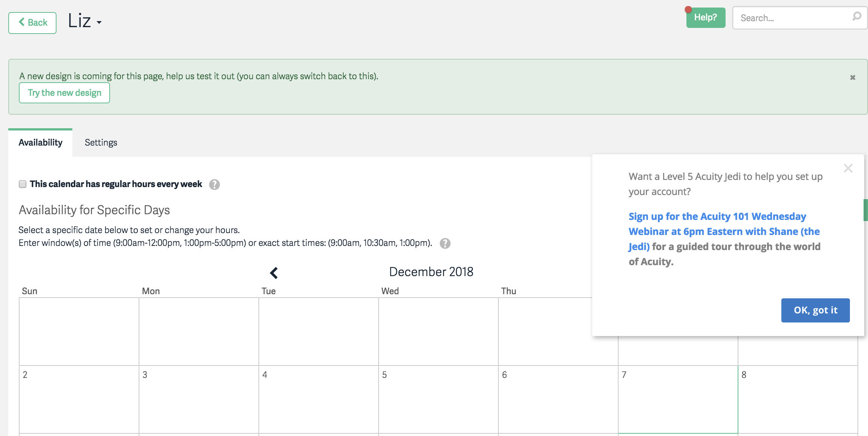Click the search magnifier icon

point(857,16)
